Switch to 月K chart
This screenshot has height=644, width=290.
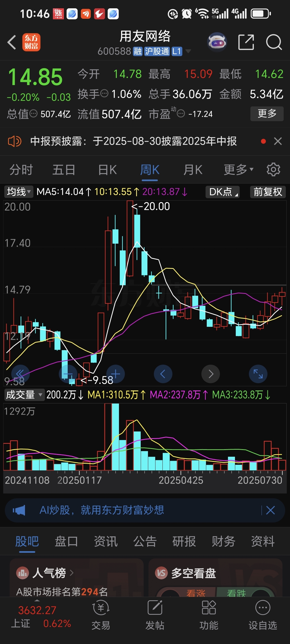coord(193,170)
